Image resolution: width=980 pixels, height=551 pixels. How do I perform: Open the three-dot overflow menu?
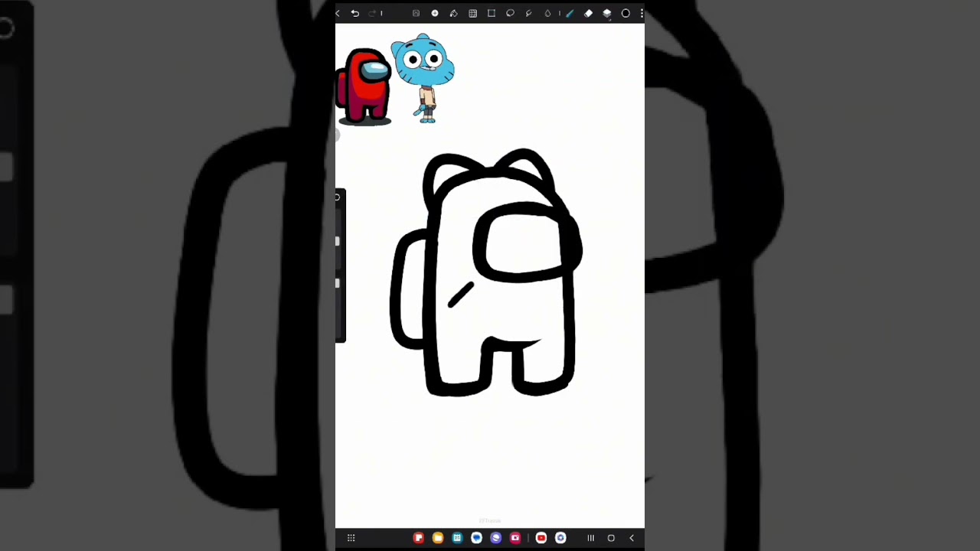tap(642, 13)
